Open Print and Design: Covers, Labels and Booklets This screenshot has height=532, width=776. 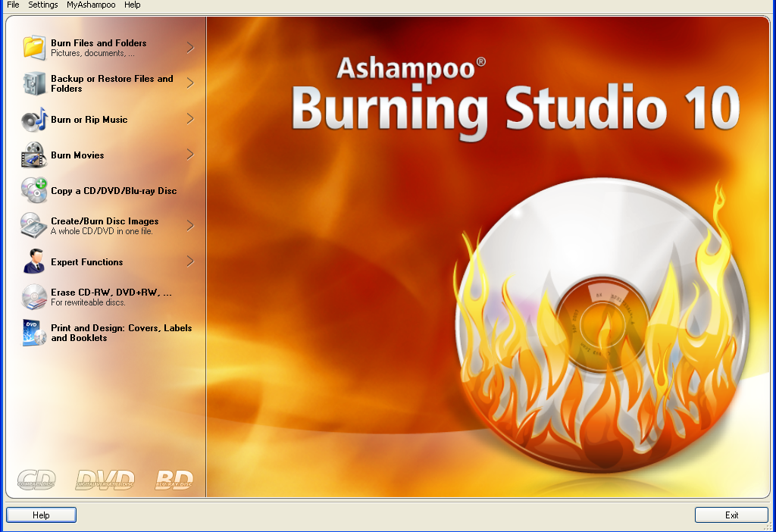(x=121, y=333)
